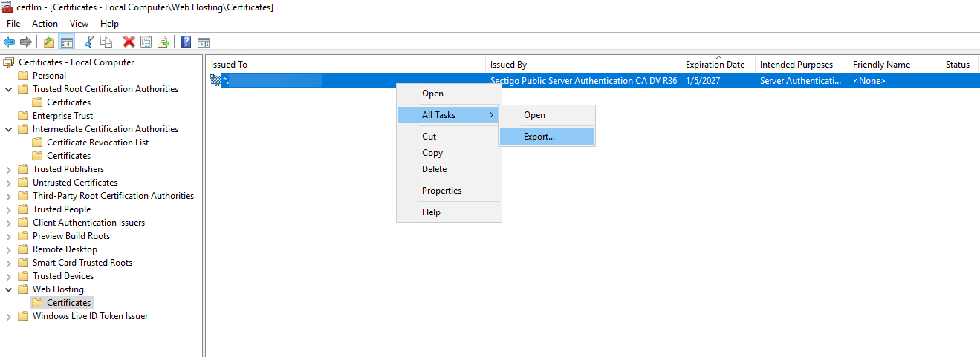Collapse the Web Hosting node
Viewport: 980px width, 357px height.
(9, 289)
